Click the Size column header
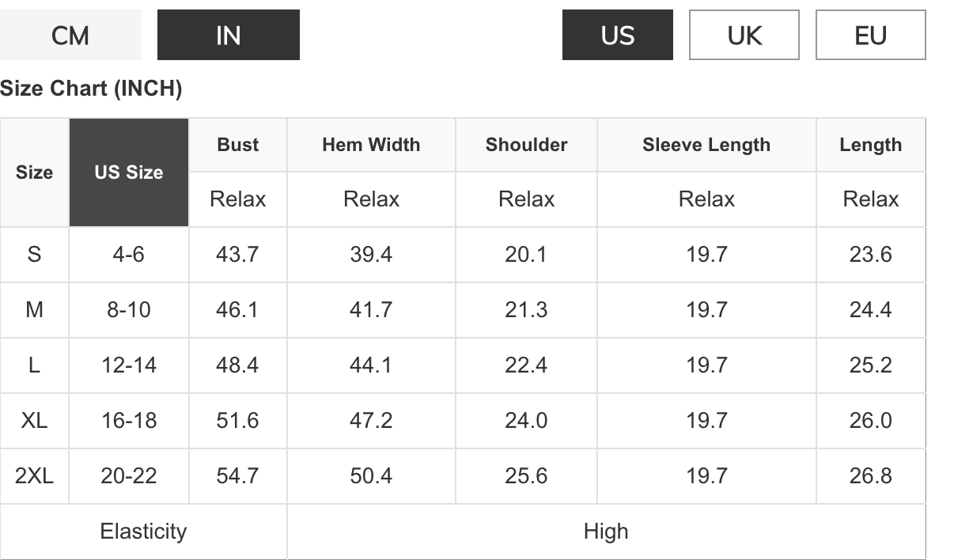The image size is (954, 560). coord(35,172)
